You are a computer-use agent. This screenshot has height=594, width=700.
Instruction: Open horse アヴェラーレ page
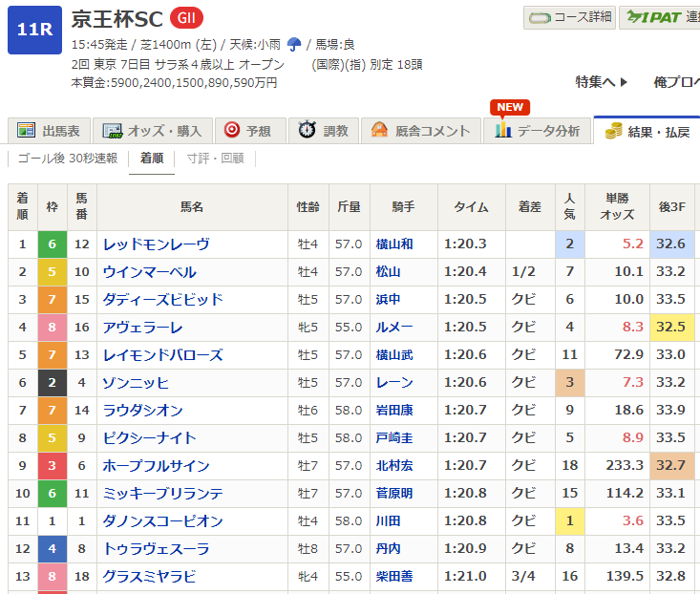point(143,328)
